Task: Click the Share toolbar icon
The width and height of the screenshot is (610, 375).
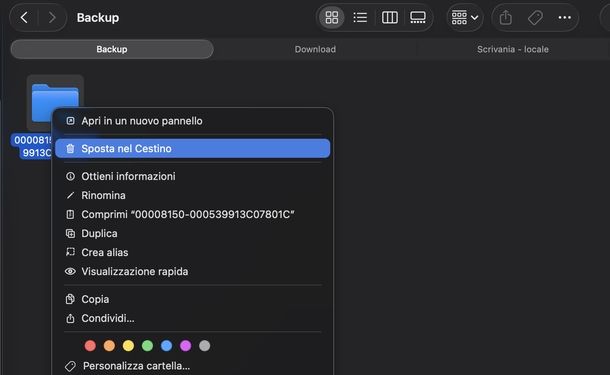Action: tap(505, 18)
